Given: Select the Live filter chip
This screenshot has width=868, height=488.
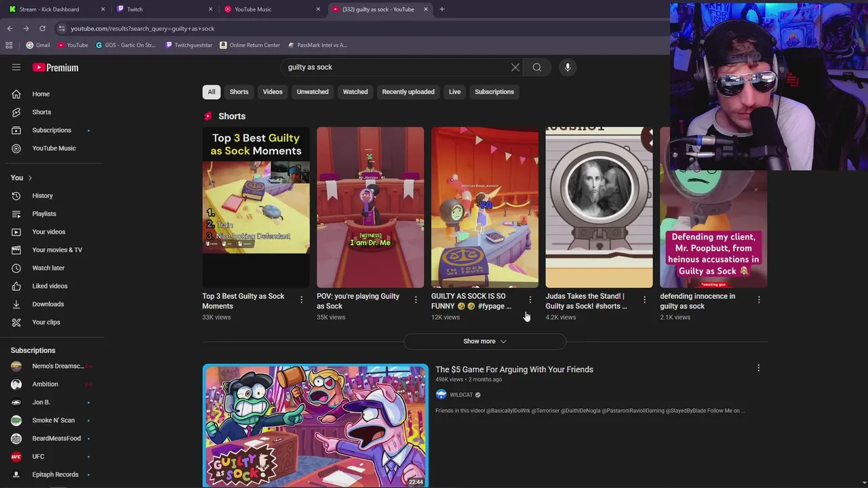Looking at the screenshot, I should [454, 91].
